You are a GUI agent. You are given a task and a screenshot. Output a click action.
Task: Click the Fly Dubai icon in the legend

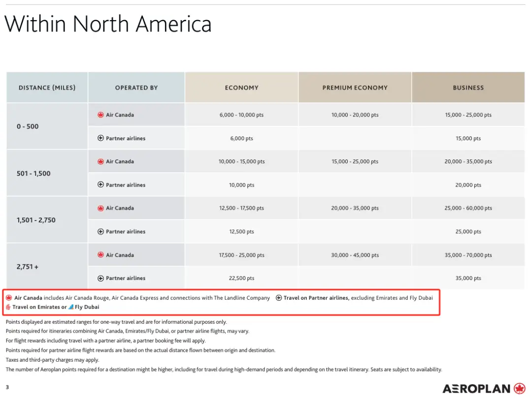point(71,307)
